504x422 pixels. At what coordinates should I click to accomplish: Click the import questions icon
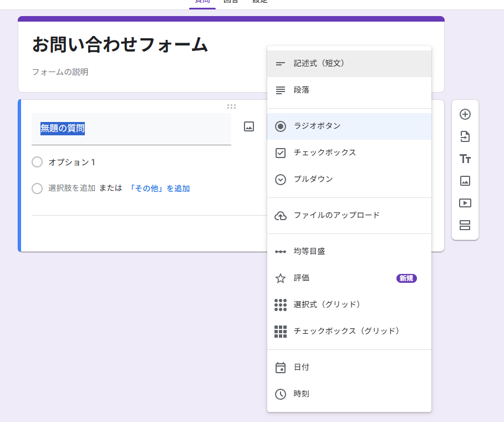point(465,136)
